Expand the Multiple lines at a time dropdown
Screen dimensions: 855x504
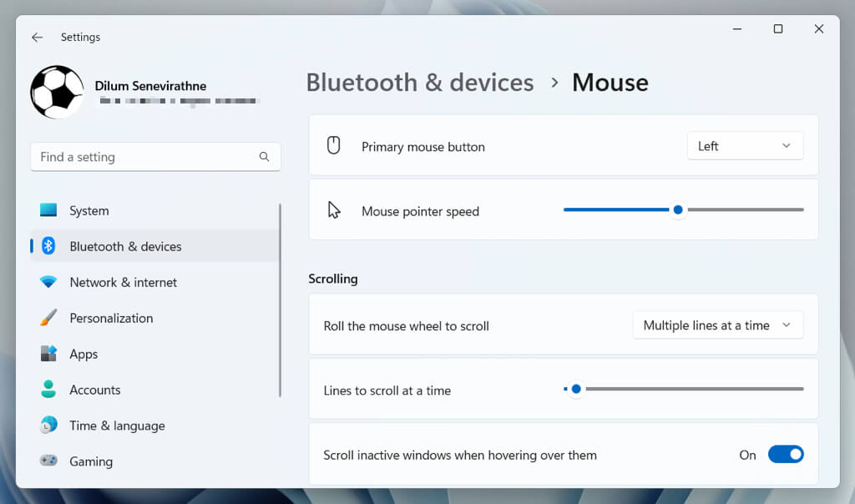[717, 325]
